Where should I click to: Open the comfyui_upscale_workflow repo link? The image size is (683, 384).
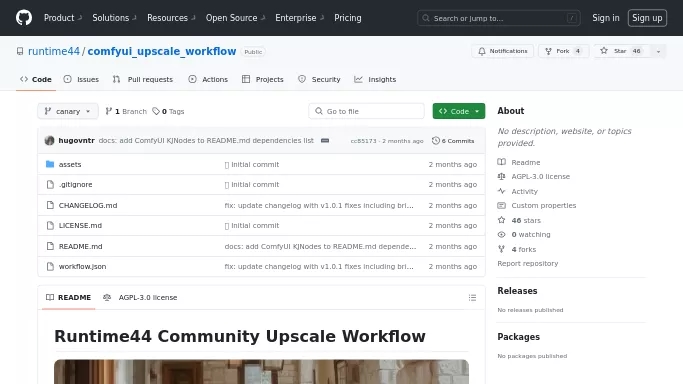(x=162, y=51)
